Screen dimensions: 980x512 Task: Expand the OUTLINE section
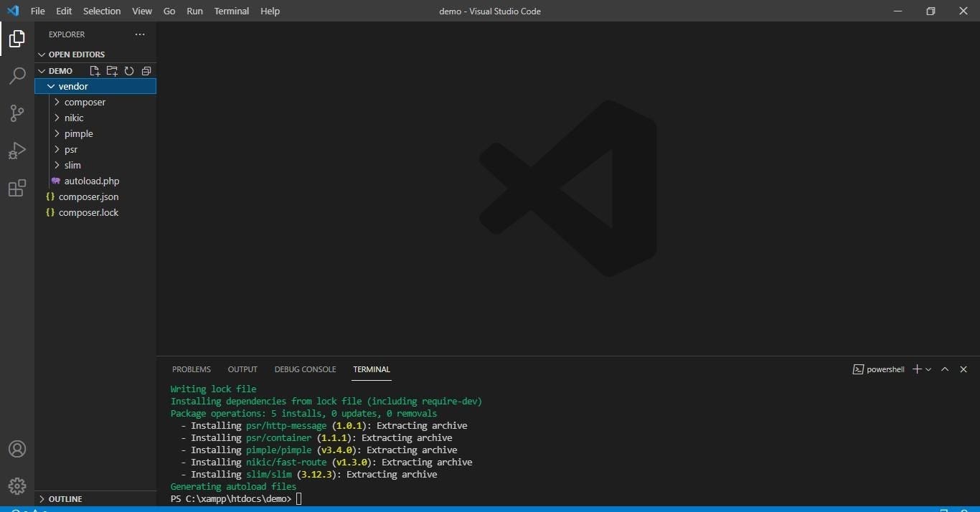click(x=95, y=498)
